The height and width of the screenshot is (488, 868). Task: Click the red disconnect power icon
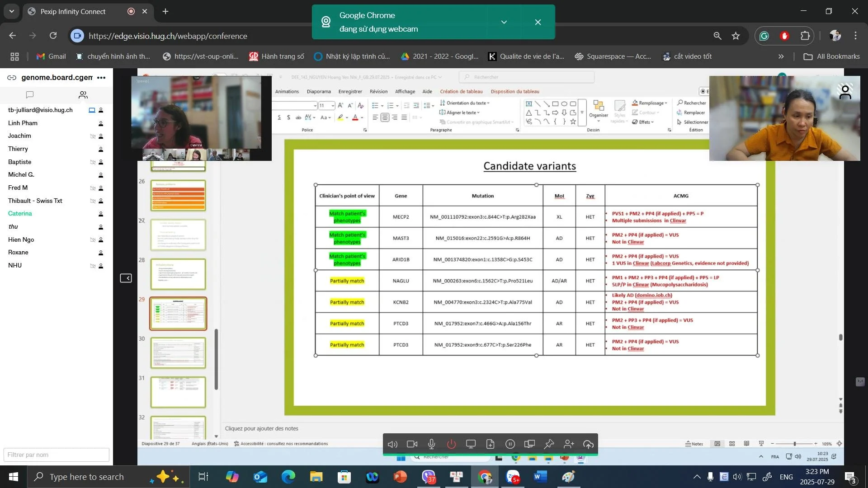tap(451, 444)
